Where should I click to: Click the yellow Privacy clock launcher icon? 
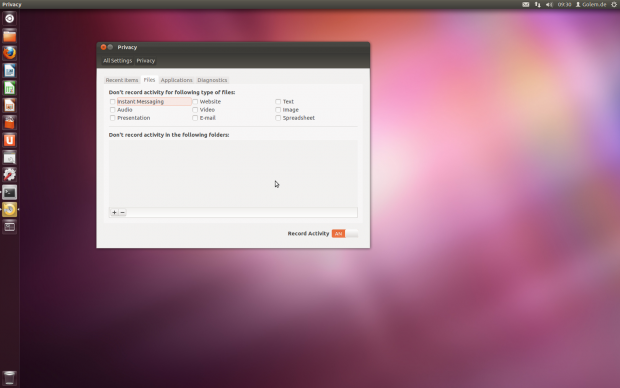(9, 210)
